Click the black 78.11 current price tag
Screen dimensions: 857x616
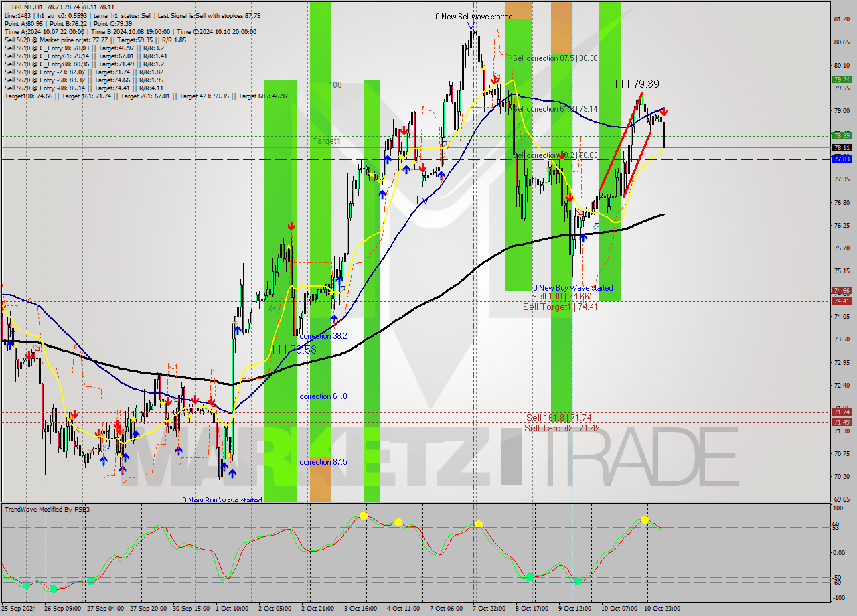(842, 147)
